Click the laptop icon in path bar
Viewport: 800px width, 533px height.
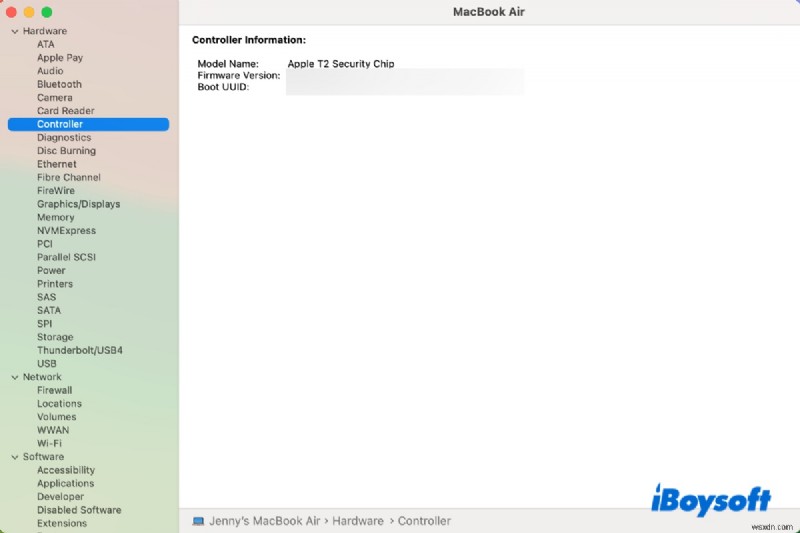tap(198, 521)
